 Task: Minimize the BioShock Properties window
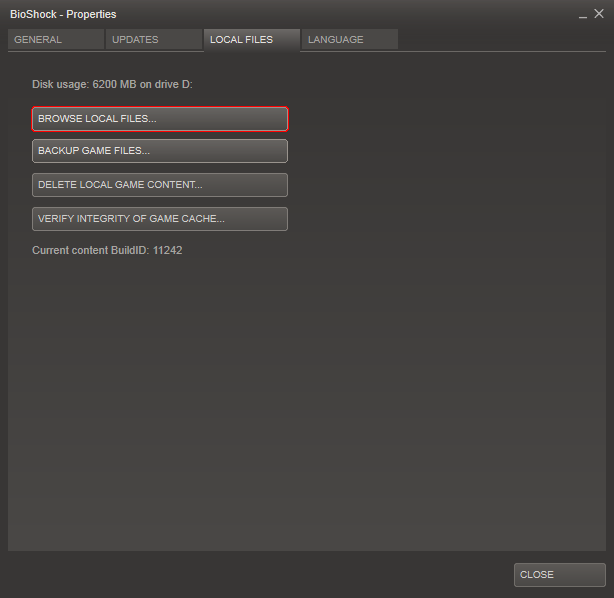(583, 15)
